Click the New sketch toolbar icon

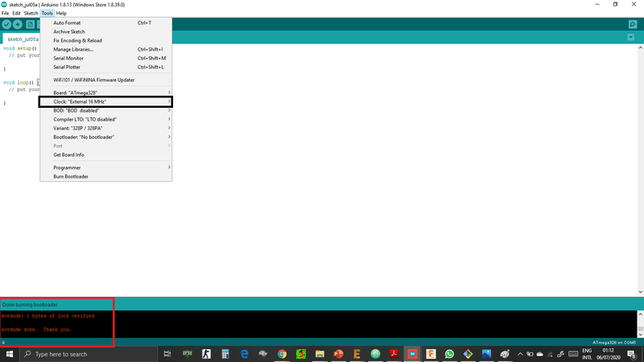[31, 25]
